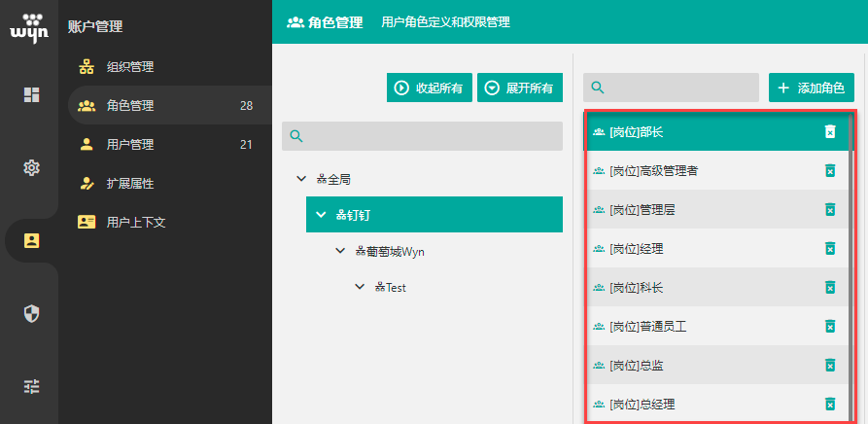Collapse the 全局 tree node
Viewport: 868px width, 424px height.
[300, 179]
